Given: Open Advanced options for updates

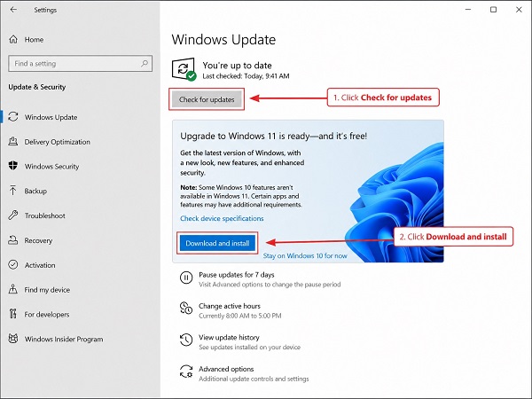Looking at the screenshot, I should tap(226, 369).
